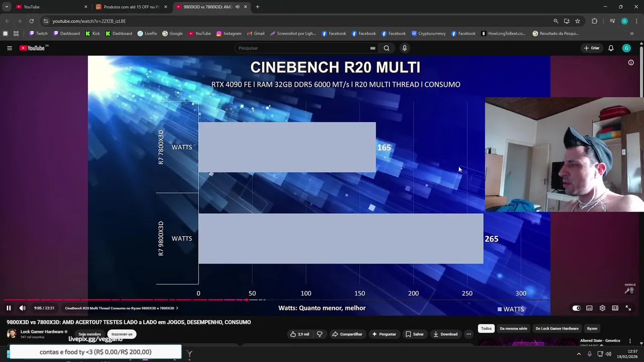
Task: Mute the video player volume
Action: coord(22,308)
